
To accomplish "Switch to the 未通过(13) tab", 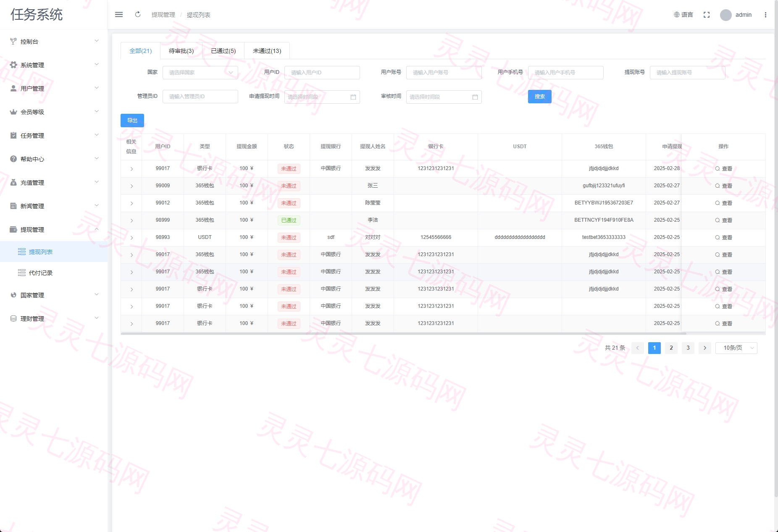I will point(267,51).
